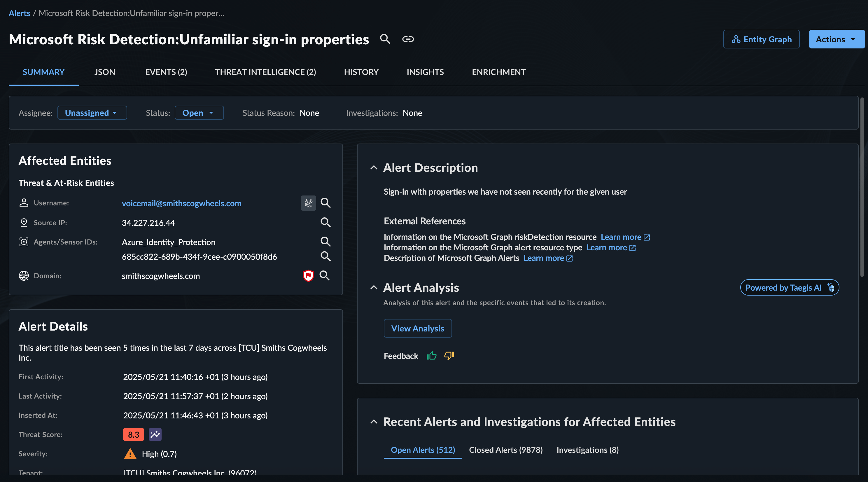This screenshot has height=482, width=868.
Task: Click the fingerprint icon next to Username
Action: pos(308,203)
